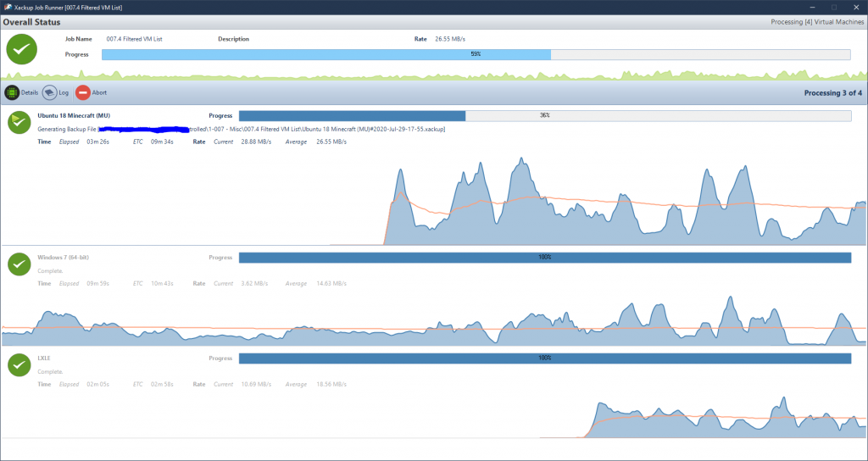Image resolution: width=868 pixels, height=461 pixels.
Task: Click LXLE average rate '18.56 MB/s'
Action: [x=331, y=384]
